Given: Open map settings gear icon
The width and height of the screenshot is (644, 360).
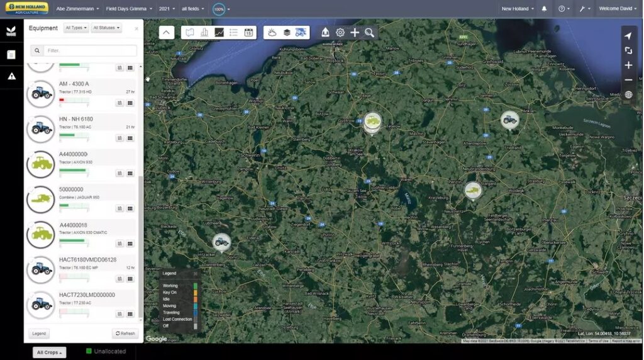Looking at the screenshot, I should click(340, 33).
